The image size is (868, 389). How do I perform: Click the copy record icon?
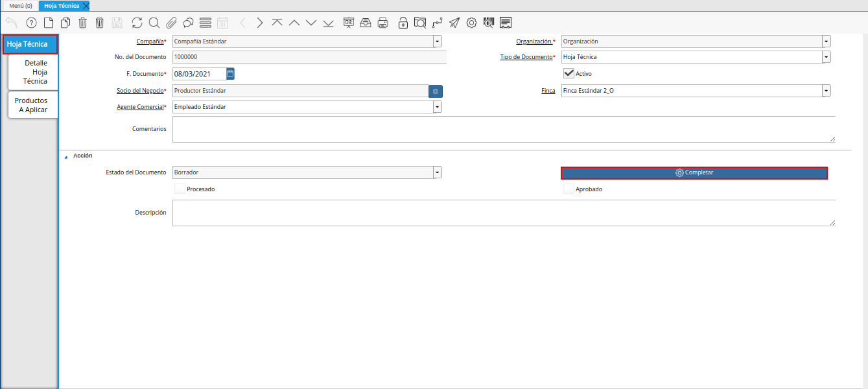[x=65, y=23]
